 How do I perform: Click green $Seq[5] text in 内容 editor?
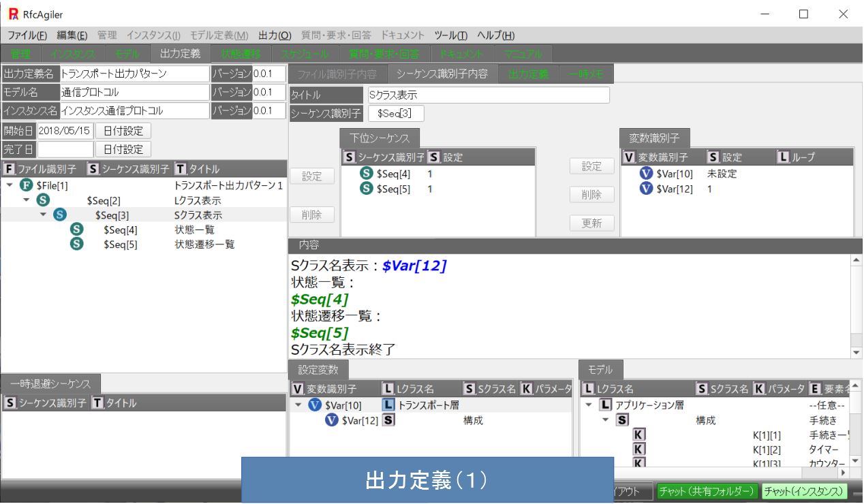[x=320, y=333]
